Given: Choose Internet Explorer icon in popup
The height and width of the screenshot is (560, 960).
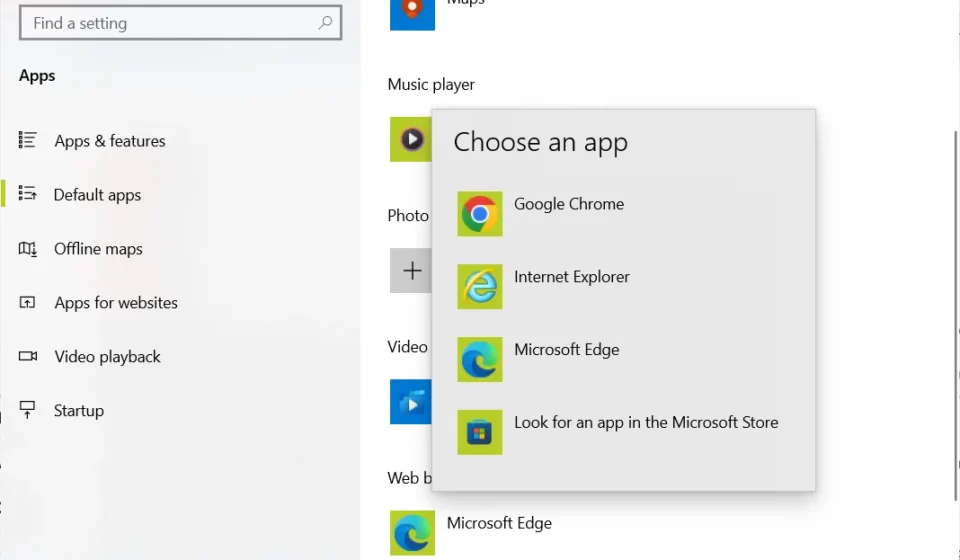Looking at the screenshot, I should point(480,286).
